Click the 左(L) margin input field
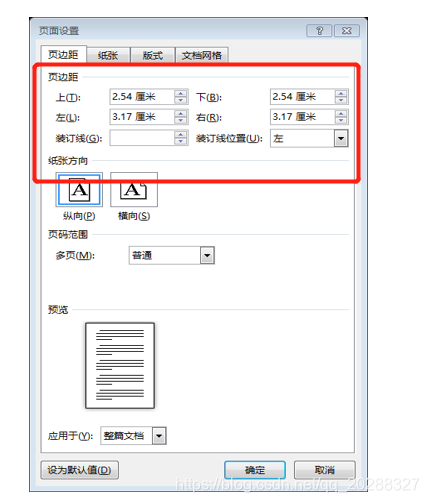Screen dimensions: 429x503 (x=142, y=117)
